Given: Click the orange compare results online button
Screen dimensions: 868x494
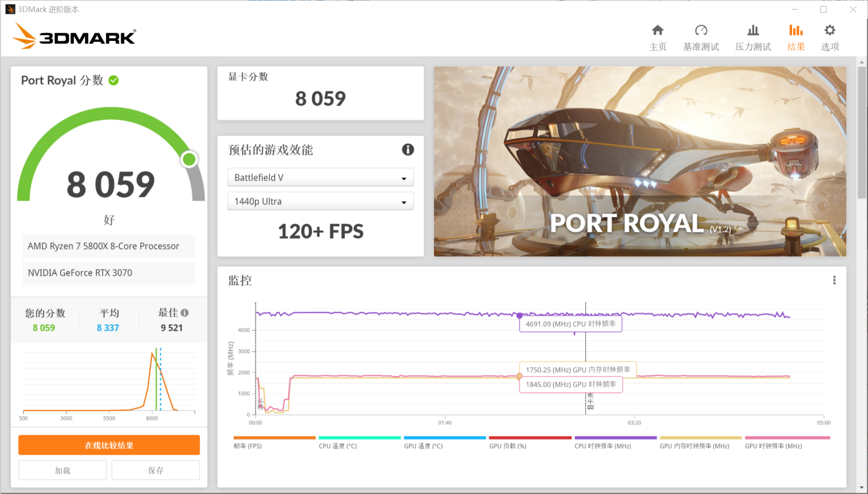Looking at the screenshot, I should point(109,445).
